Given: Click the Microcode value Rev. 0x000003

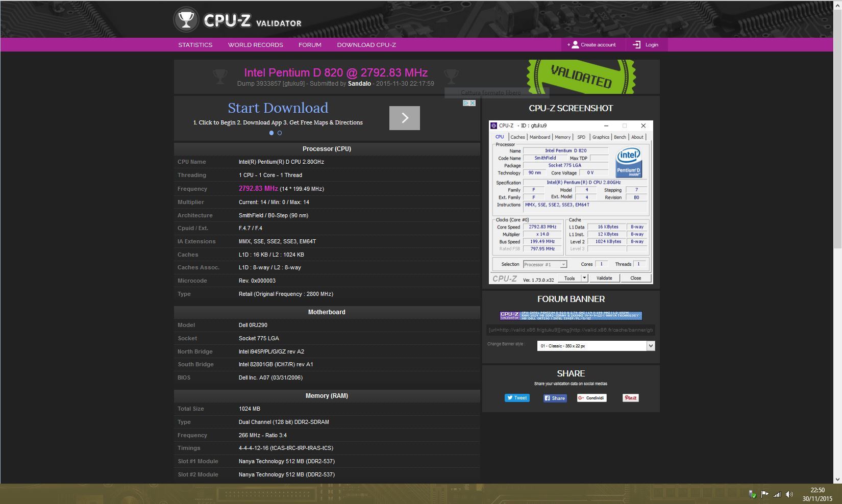Looking at the screenshot, I should [x=257, y=281].
